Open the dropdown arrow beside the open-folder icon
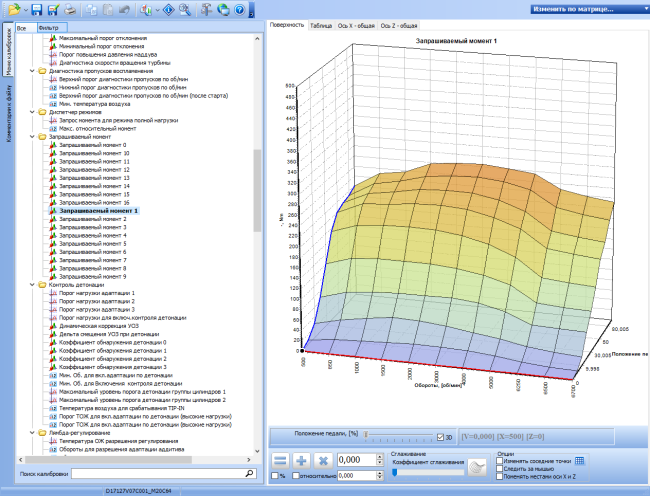Screen dimensions: 650x496 pyautogui.click(x=26, y=10)
